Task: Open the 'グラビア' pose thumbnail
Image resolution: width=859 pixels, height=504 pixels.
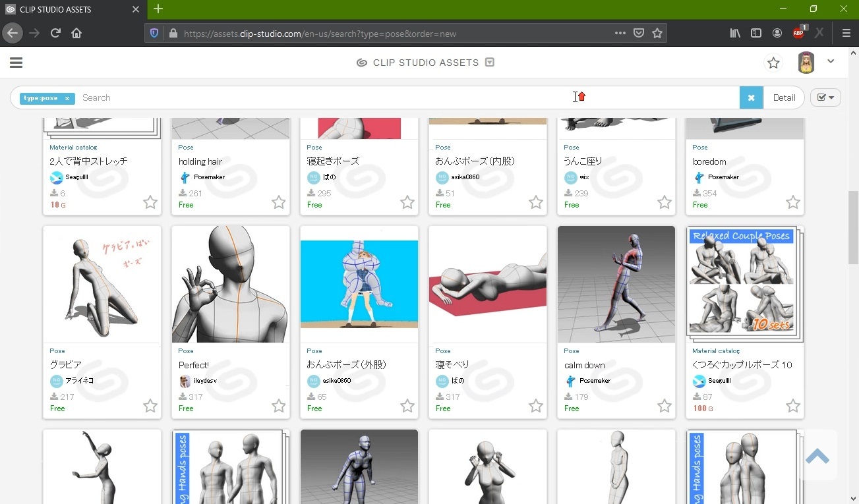Action: tap(102, 285)
